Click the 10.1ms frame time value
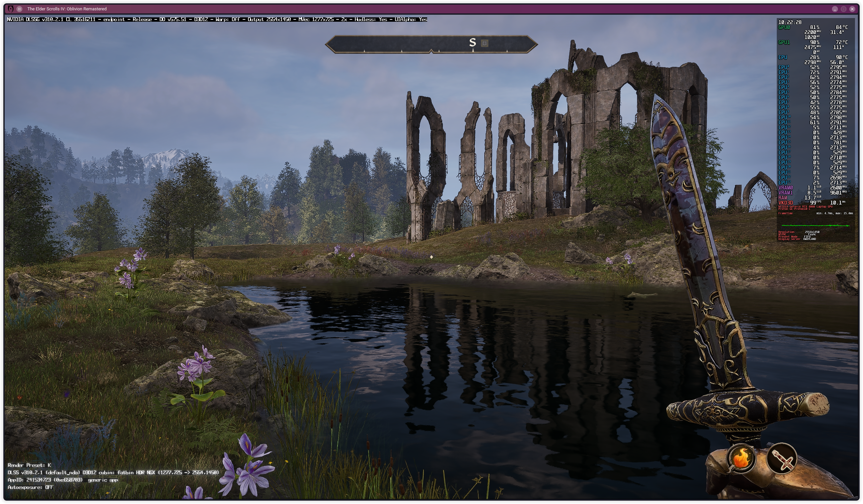863x504 pixels. (x=838, y=203)
